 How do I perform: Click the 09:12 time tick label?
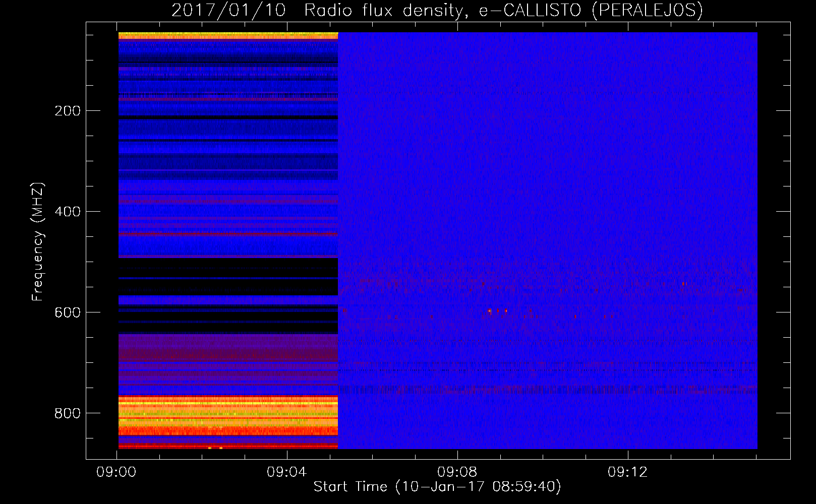628,472
